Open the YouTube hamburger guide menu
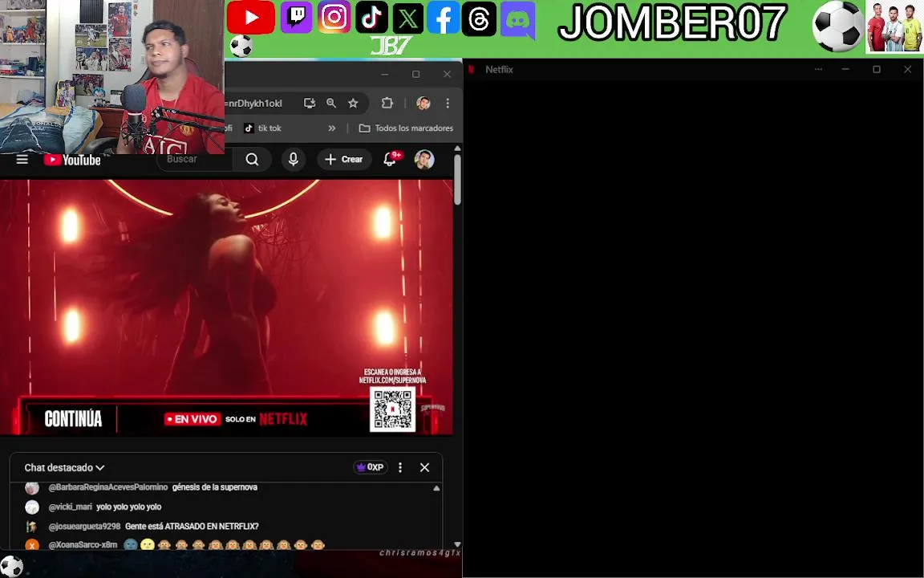Image resolution: width=924 pixels, height=578 pixels. click(x=22, y=160)
